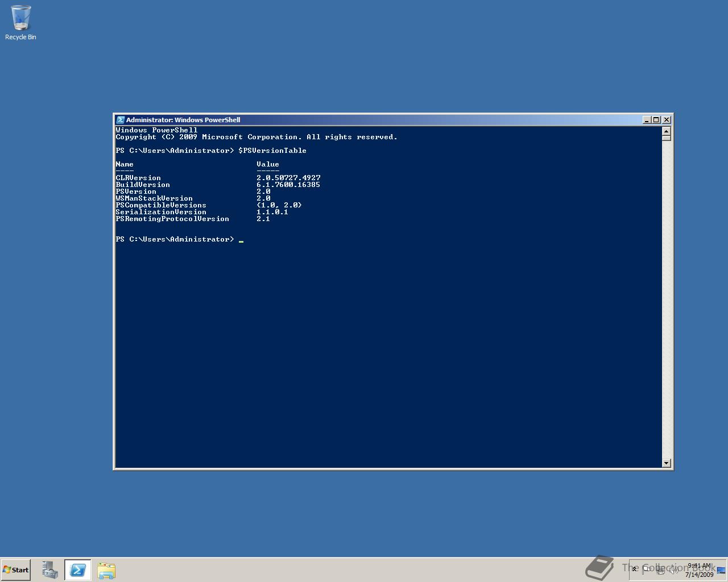Open the Recycle Bin desktop icon
Screen dimensions: 728x582
click(20, 23)
